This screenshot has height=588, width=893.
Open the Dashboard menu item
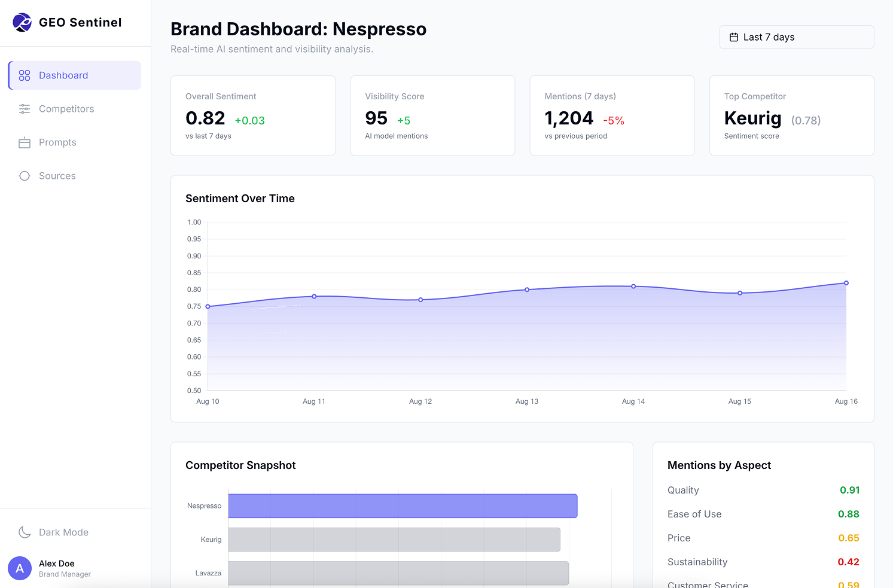[75, 75]
